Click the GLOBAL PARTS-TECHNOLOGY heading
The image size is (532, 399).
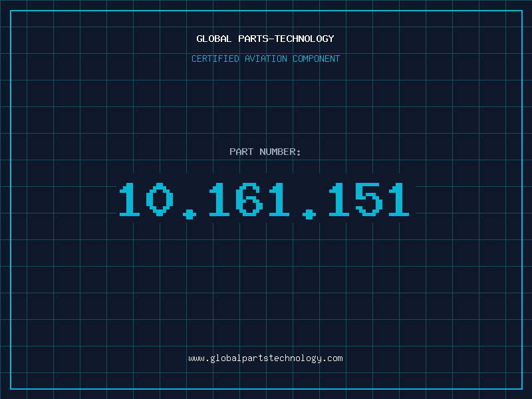click(265, 39)
